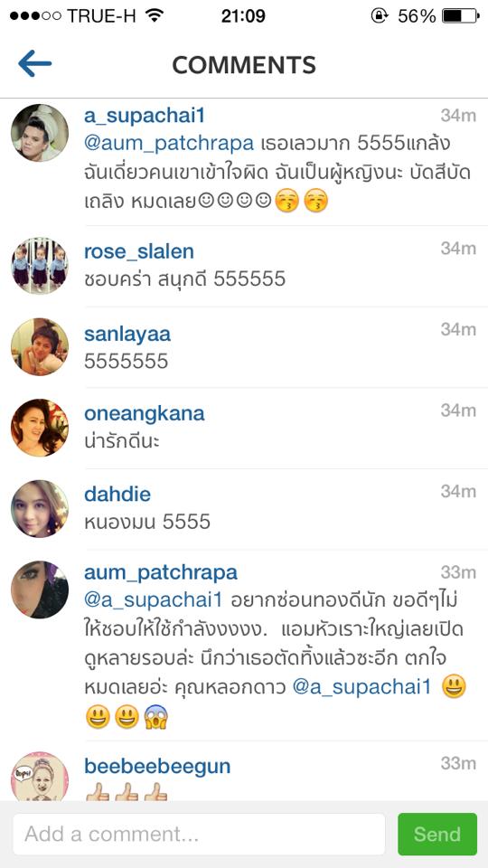Focus the Add a comment field
Image resolution: width=488 pixels, height=868 pixels.
pos(199,835)
